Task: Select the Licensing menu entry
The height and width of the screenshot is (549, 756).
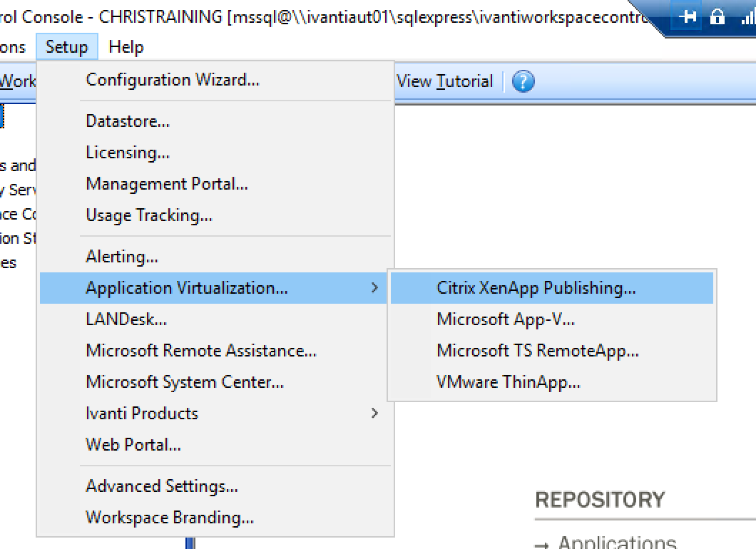Action: [x=128, y=153]
